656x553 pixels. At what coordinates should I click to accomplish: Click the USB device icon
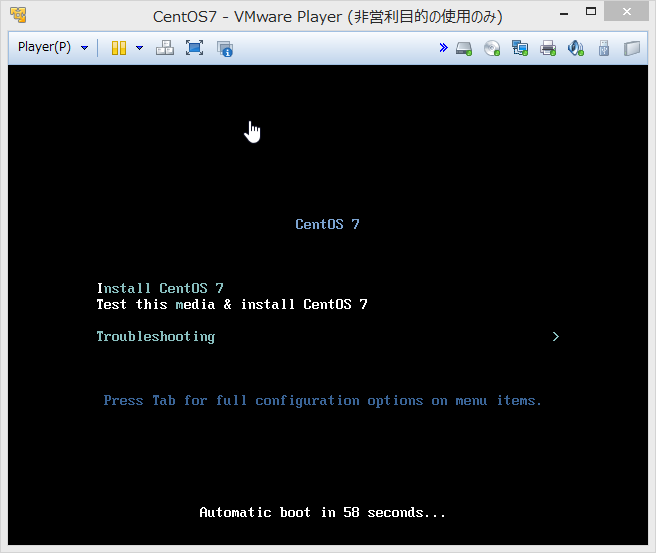(x=604, y=48)
